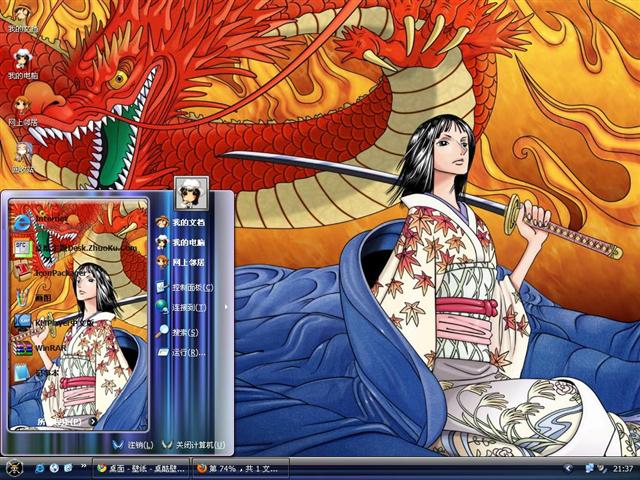
Task: Open the 网上邻居 desktop icon
Action: tap(23, 111)
